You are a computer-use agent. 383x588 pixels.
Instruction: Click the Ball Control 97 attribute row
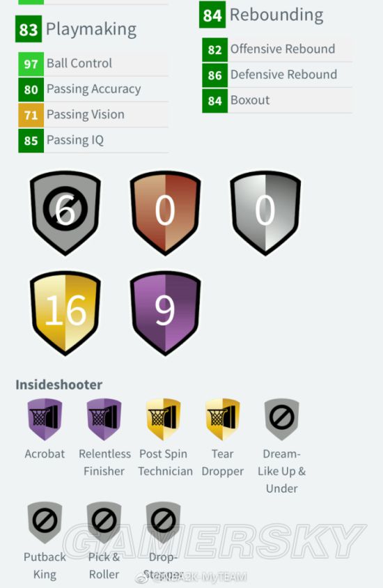click(93, 64)
